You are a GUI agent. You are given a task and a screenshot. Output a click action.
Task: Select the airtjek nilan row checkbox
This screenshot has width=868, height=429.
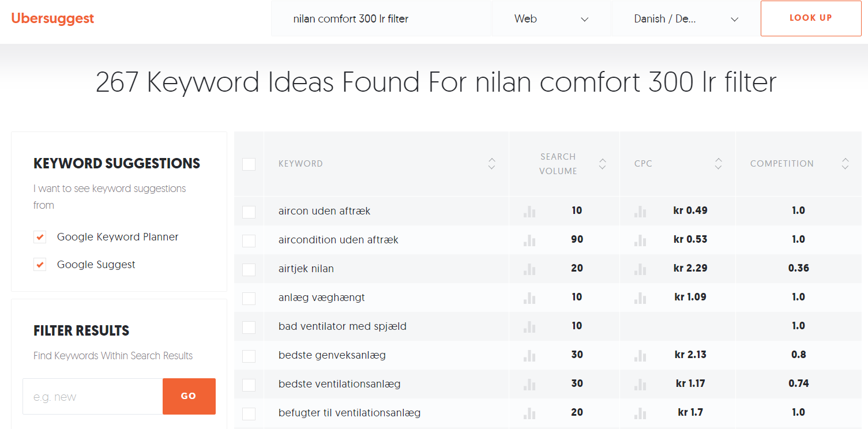pos(249,269)
